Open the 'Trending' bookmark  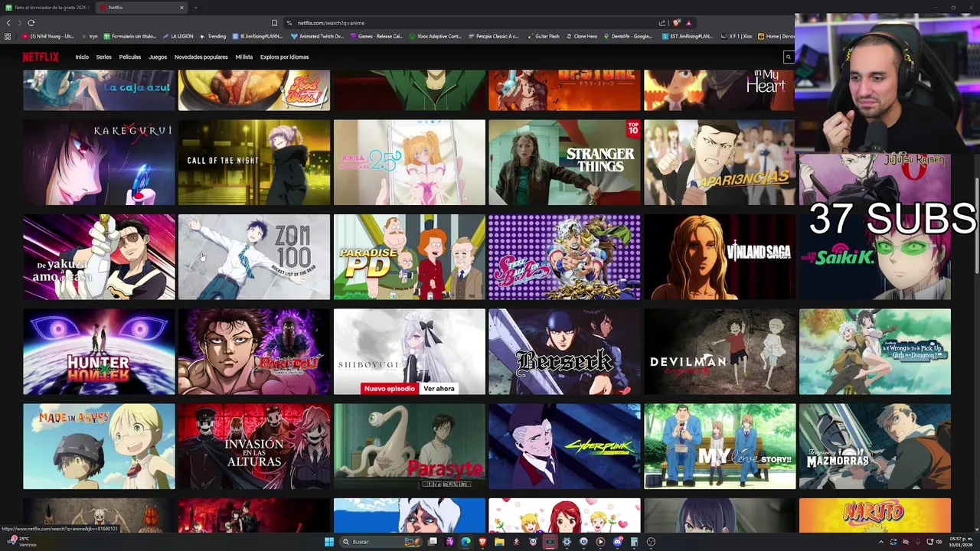coord(213,36)
